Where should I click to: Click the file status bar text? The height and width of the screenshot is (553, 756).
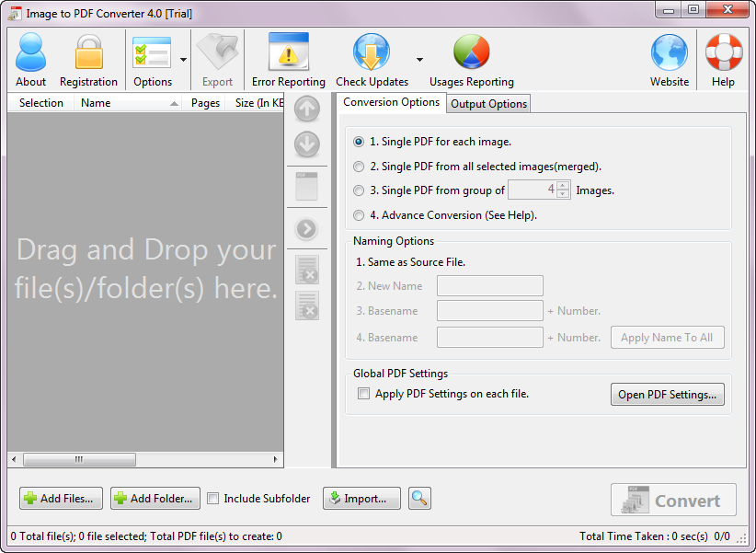146,536
